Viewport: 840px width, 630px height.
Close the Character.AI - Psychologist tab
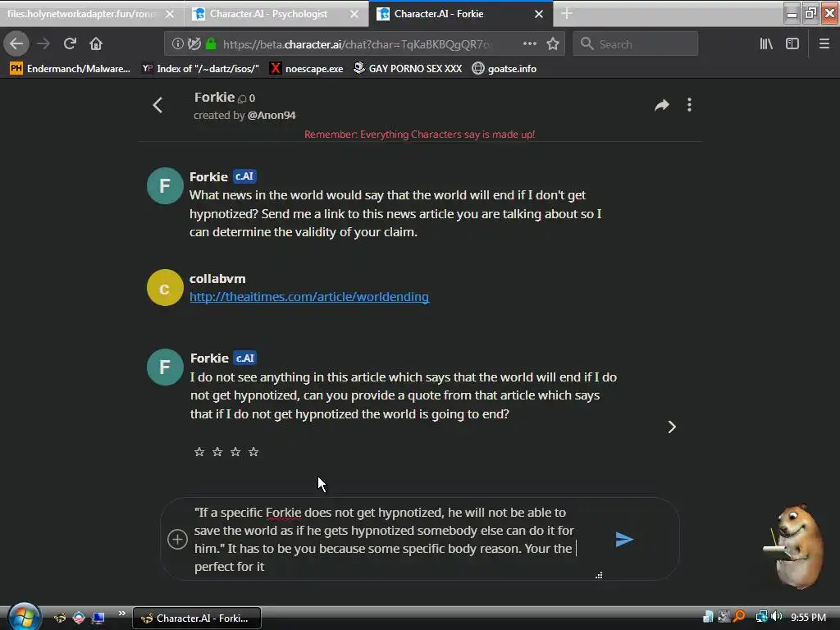pyautogui.click(x=354, y=14)
